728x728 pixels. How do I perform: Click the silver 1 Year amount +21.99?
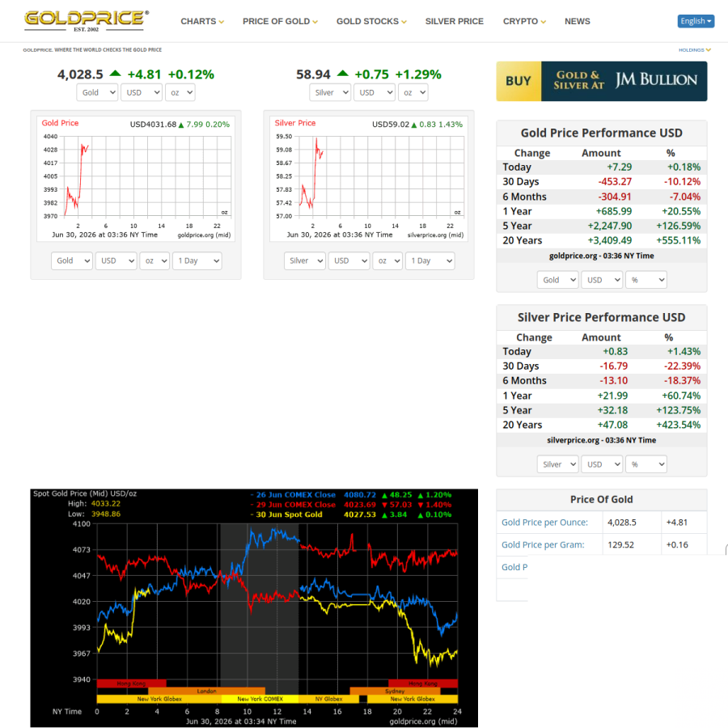pyautogui.click(x=612, y=396)
